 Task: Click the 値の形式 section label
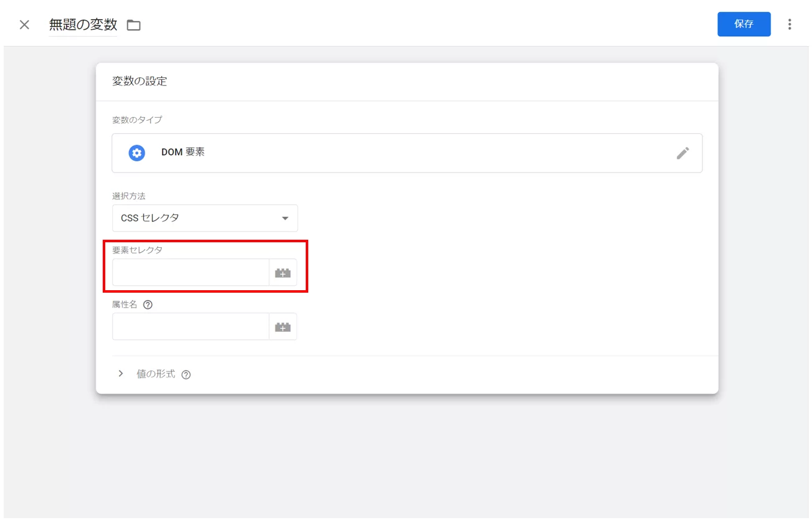[x=156, y=374]
